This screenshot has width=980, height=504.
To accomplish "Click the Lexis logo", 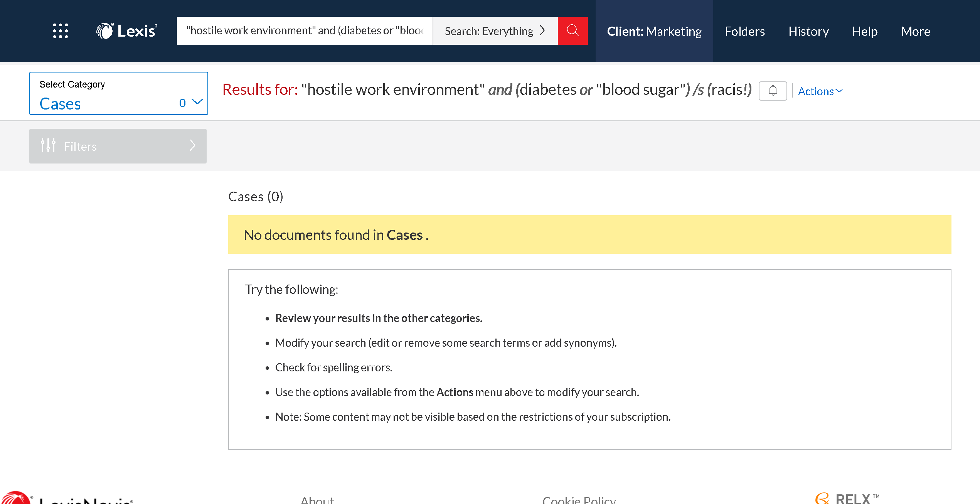I will coord(127,31).
